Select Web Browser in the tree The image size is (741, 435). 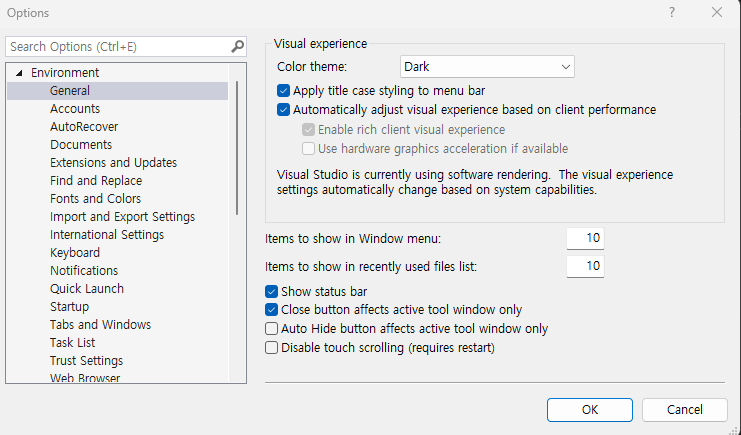tap(85, 378)
